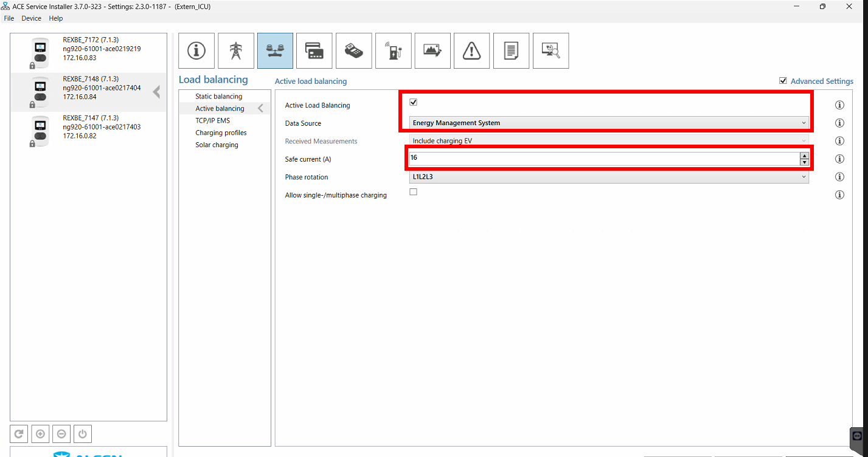Select Static balancing in sidebar
Image resolution: width=868 pixels, height=457 pixels.
219,97
